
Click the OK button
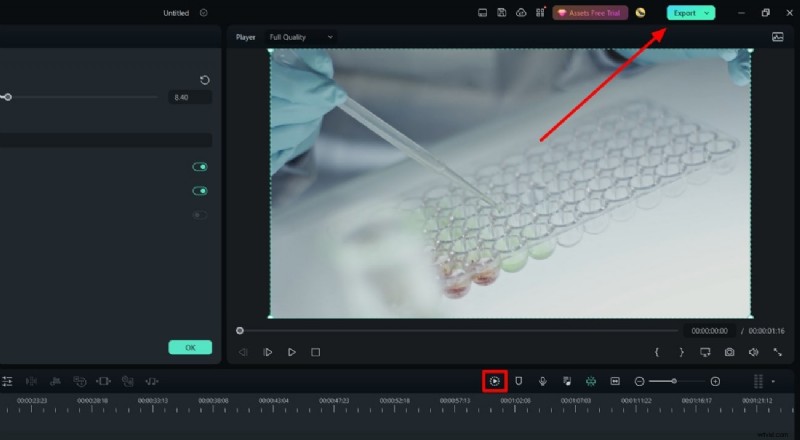tap(190, 348)
